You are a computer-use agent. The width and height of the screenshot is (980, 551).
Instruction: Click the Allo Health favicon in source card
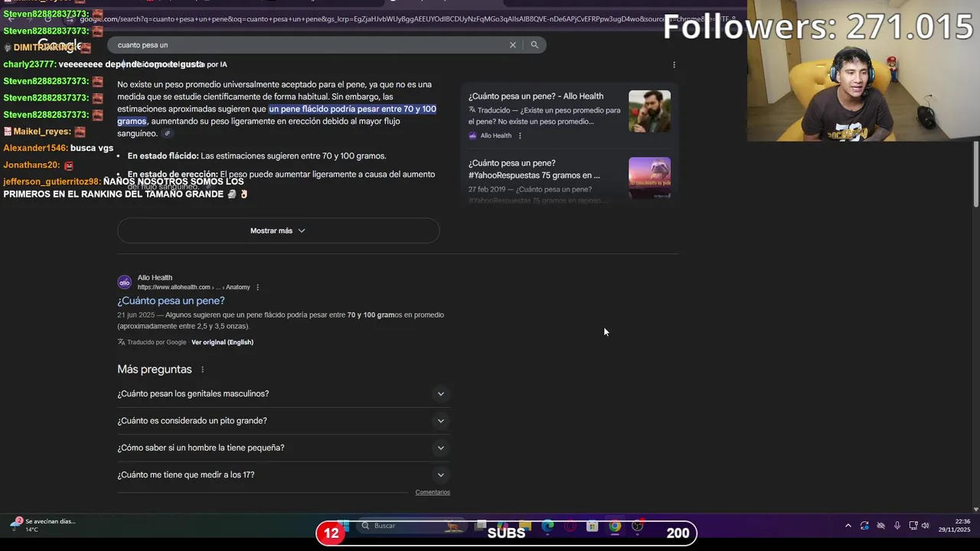pyautogui.click(x=472, y=135)
